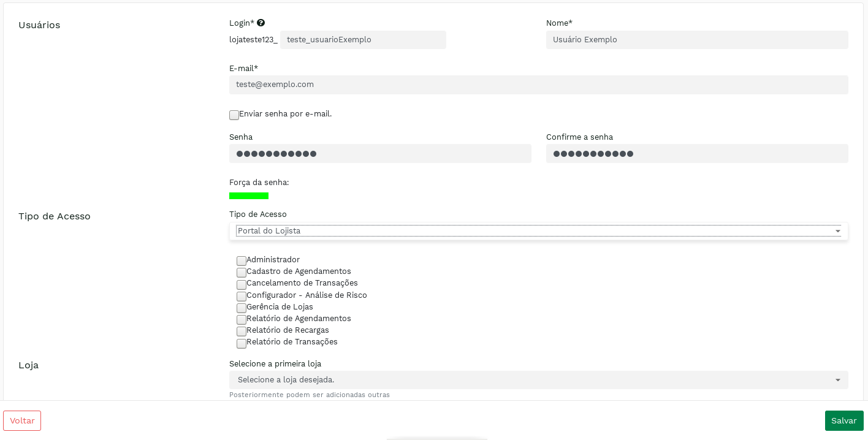
Task: Expand the Selecione a loja desejada dropdown
Action: (532, 380)
